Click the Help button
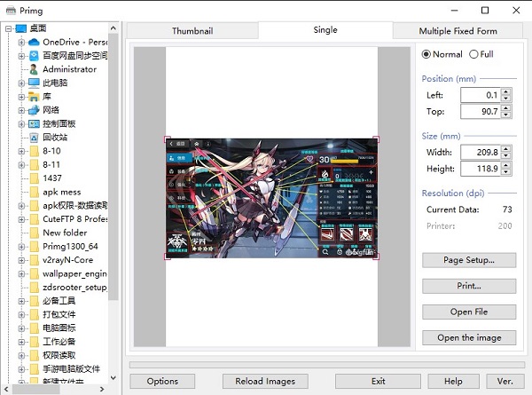Image resolution: width=532 pixels, height=395 pixels. pyautogui.click(x=453, y=382)
